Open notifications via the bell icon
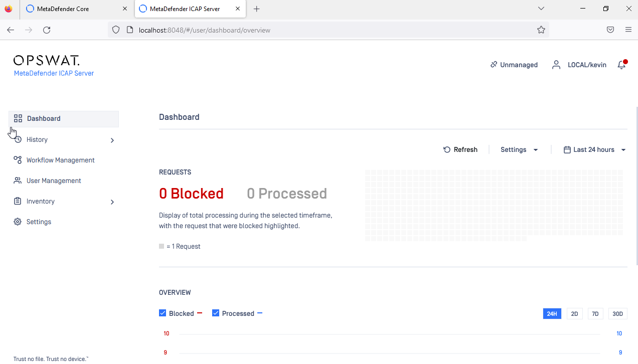 click(621, 65)
